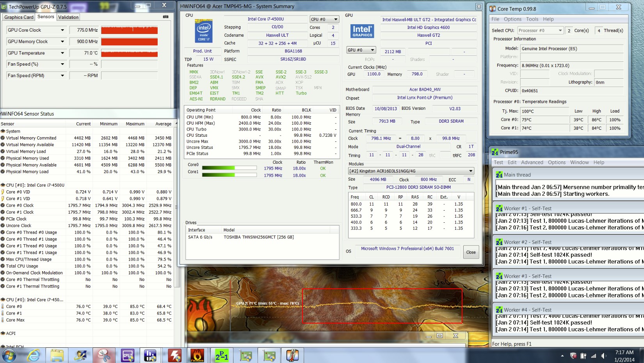
Task: Click the Prime95 Main thread window icon
Action: (x=499, y=175)
